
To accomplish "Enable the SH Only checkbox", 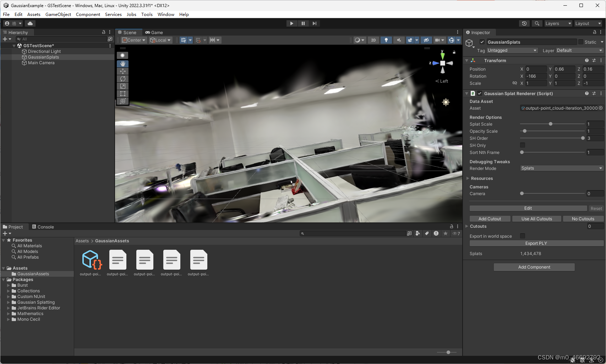I will [522, 145].
